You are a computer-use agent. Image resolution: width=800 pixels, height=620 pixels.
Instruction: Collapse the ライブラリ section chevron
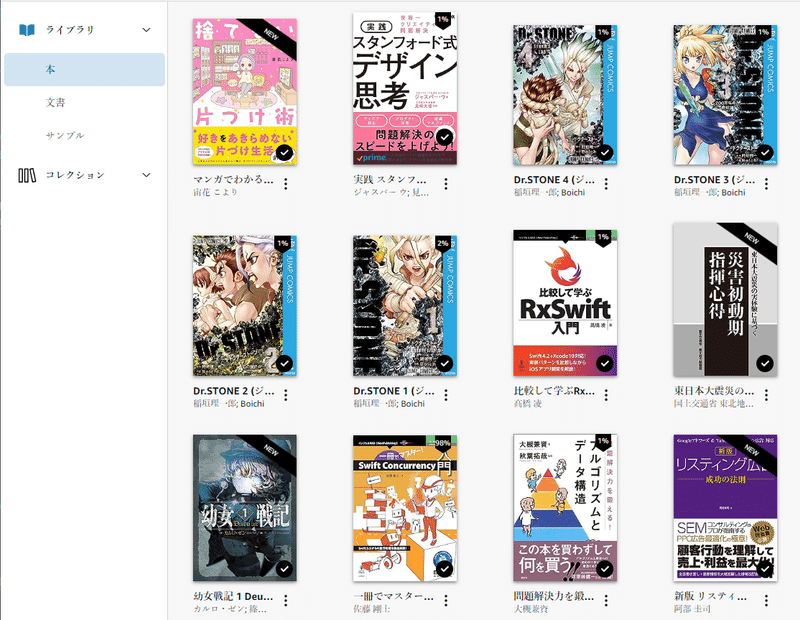pyautogui.click(x=146, y=30)
